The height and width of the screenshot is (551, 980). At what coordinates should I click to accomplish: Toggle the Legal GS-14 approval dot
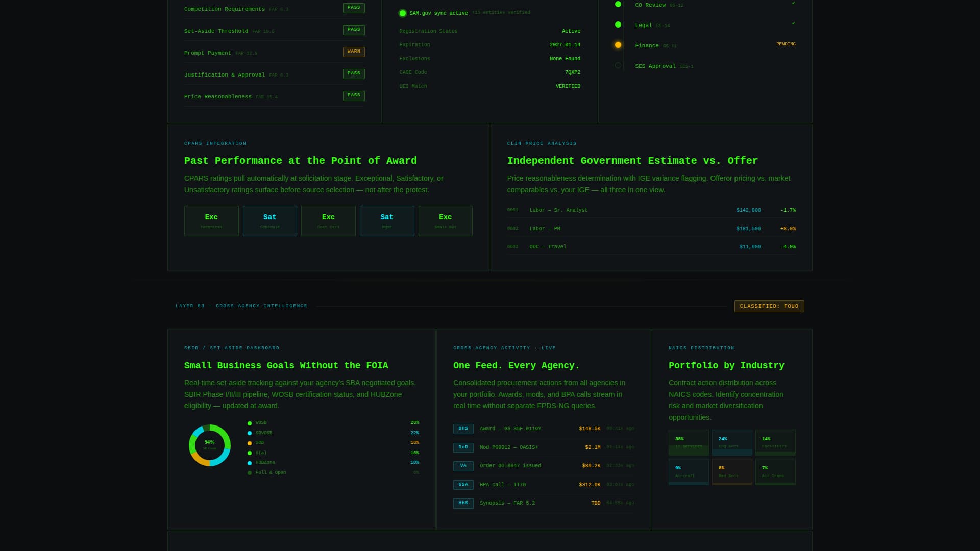point(618,24)
